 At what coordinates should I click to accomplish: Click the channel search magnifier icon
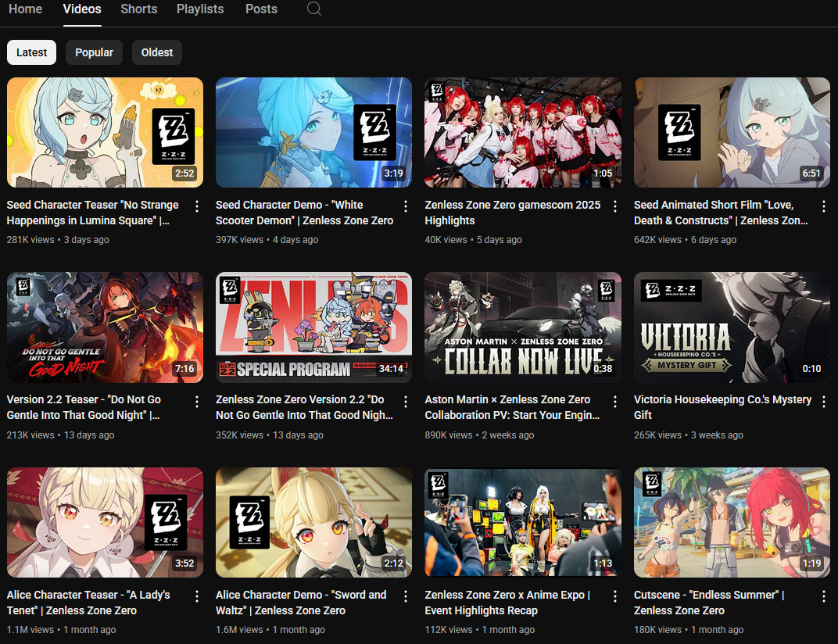[x=313, y=9]
